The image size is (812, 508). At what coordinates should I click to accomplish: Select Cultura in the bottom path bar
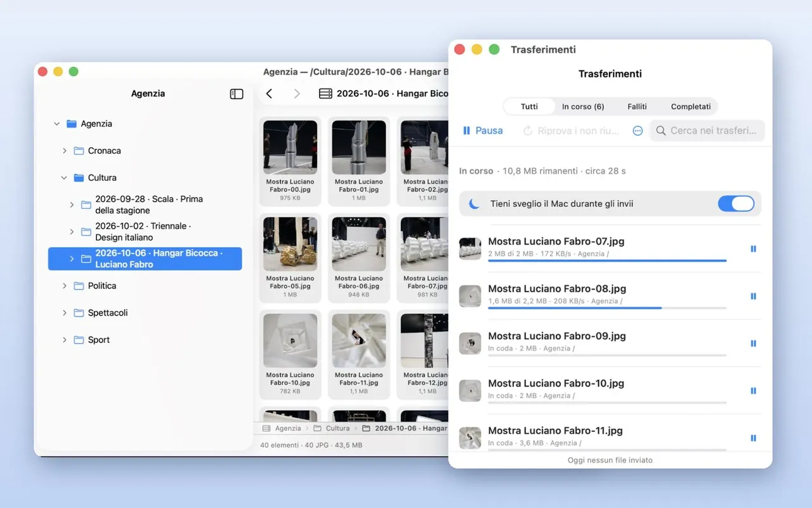pos(332,429)
